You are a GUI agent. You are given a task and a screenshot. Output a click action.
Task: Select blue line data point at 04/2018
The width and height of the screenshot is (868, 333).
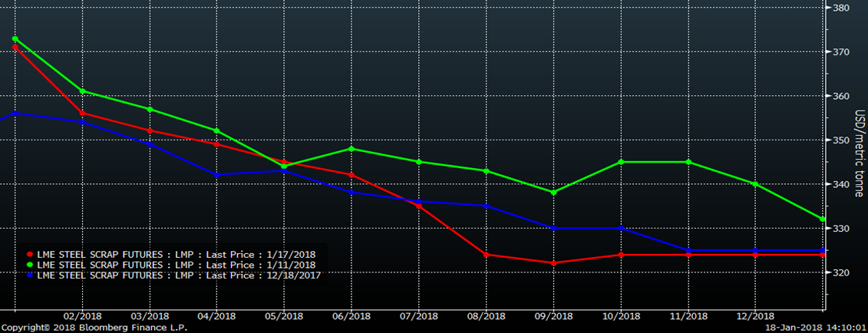[216, 175]
